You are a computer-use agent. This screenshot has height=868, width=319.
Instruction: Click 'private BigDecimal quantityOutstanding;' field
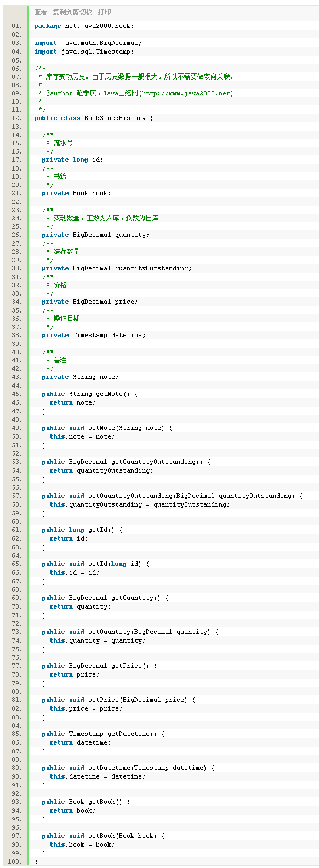tap(117, 268)
